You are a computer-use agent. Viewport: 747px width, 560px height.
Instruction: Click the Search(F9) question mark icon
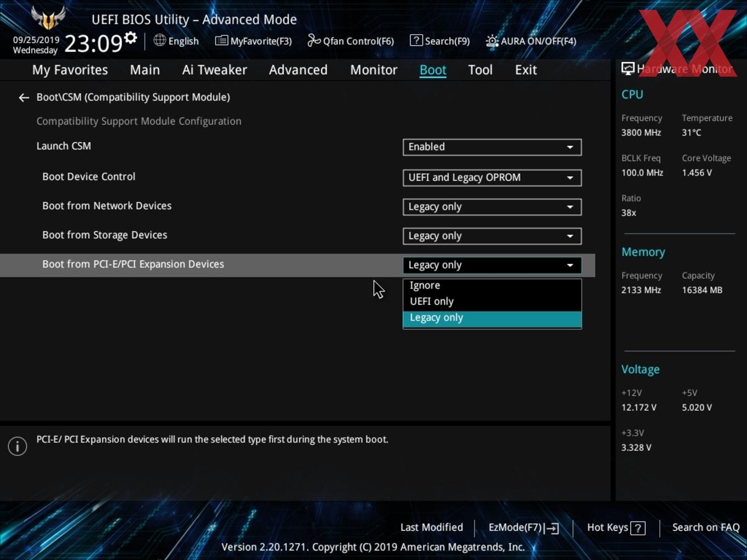click(416, 40)
